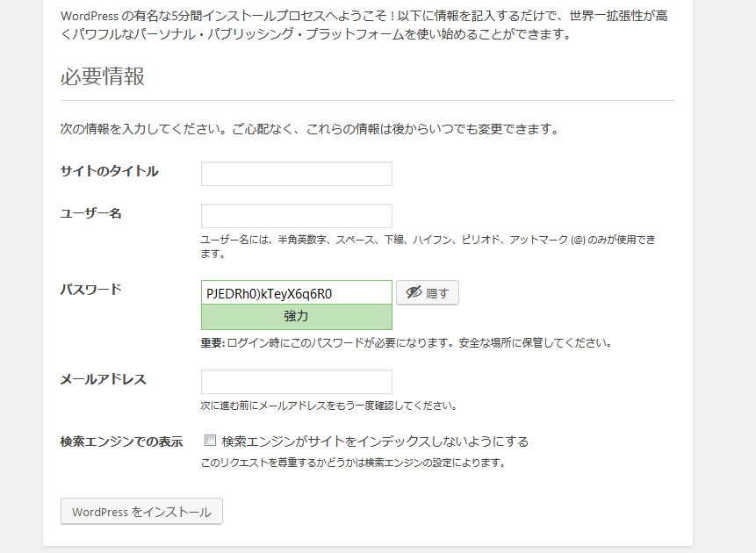Click the 検索エンジンでの表示 label

coord(121,442)
